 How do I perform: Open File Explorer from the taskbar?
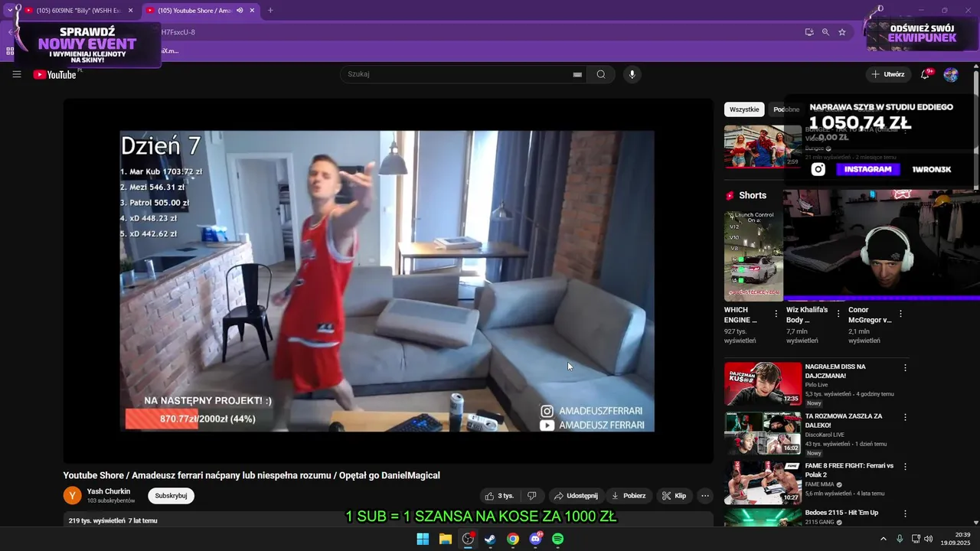[x=445, y=539]
